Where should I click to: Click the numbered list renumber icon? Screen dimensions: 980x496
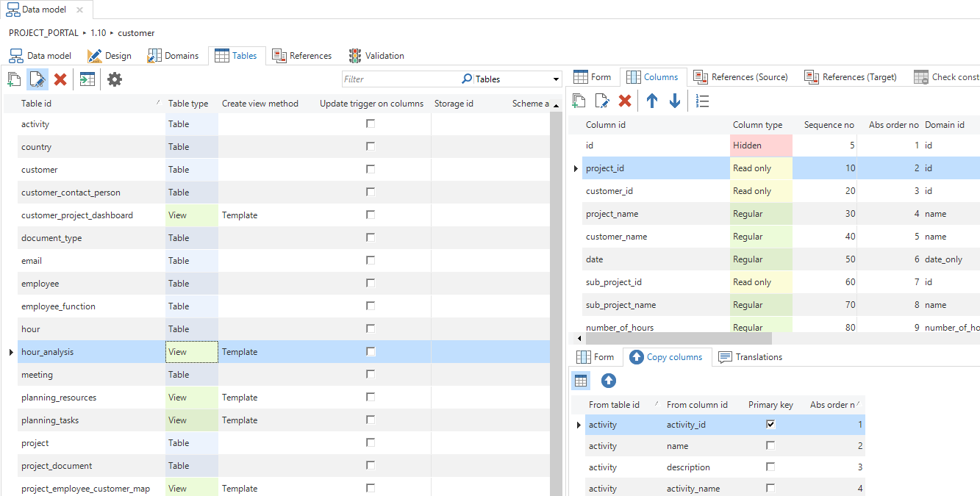pos(703,101)
